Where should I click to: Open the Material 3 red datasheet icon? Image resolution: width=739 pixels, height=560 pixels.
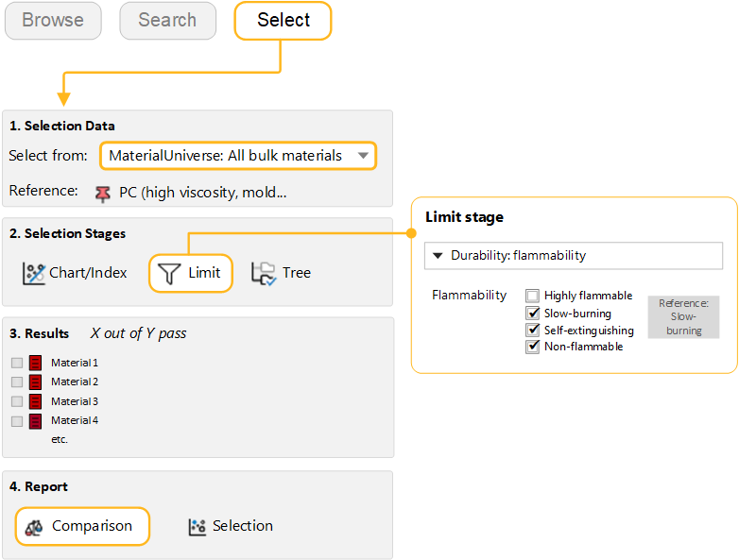36,401
